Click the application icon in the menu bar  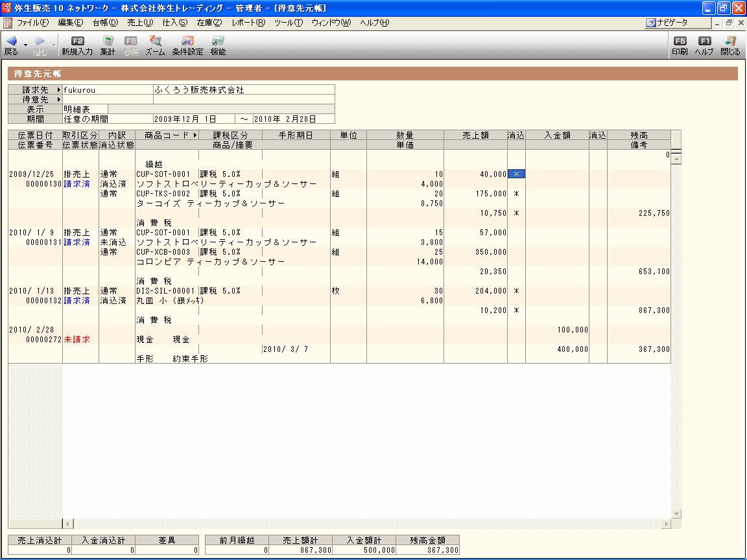click(x=8, y=23)
